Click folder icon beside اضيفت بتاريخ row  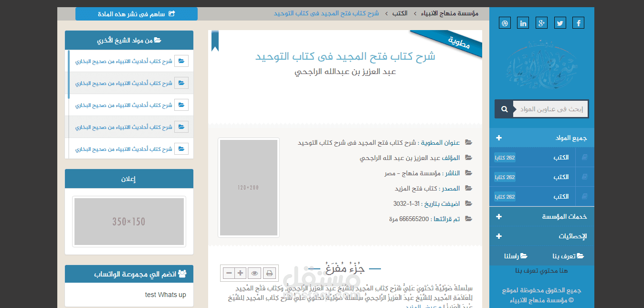tap(469, 204)
